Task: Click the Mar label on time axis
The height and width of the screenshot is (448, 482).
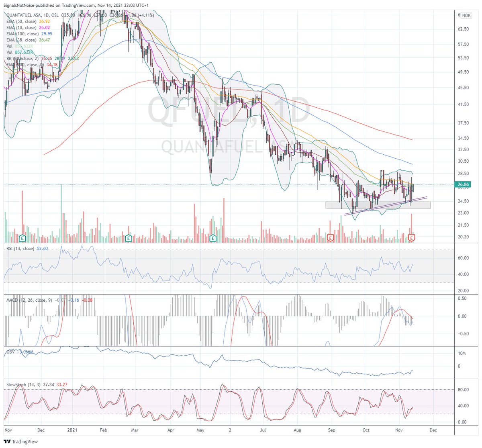Action: click(x=135, y=430)
